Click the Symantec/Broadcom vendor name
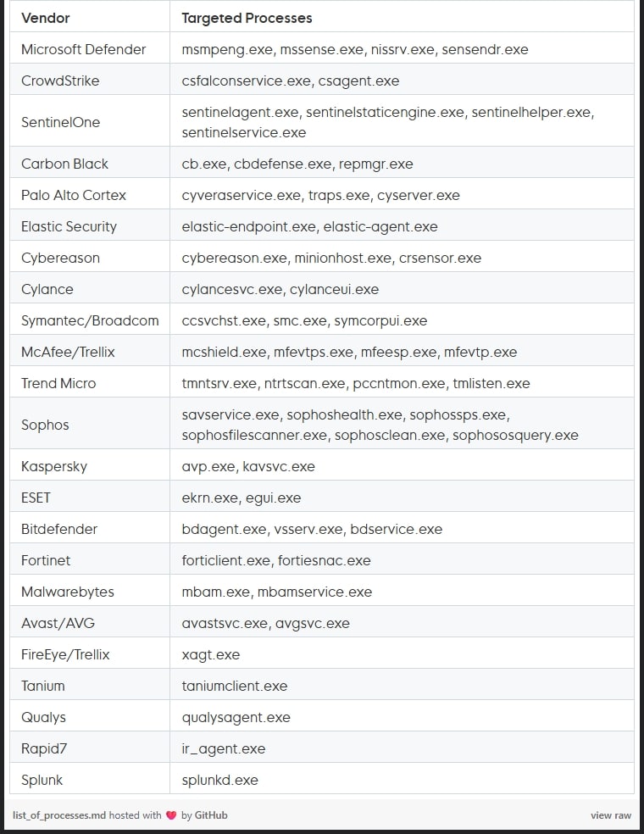Image resolution: width=644 pixels, height=834 pixels. point(90,320)
